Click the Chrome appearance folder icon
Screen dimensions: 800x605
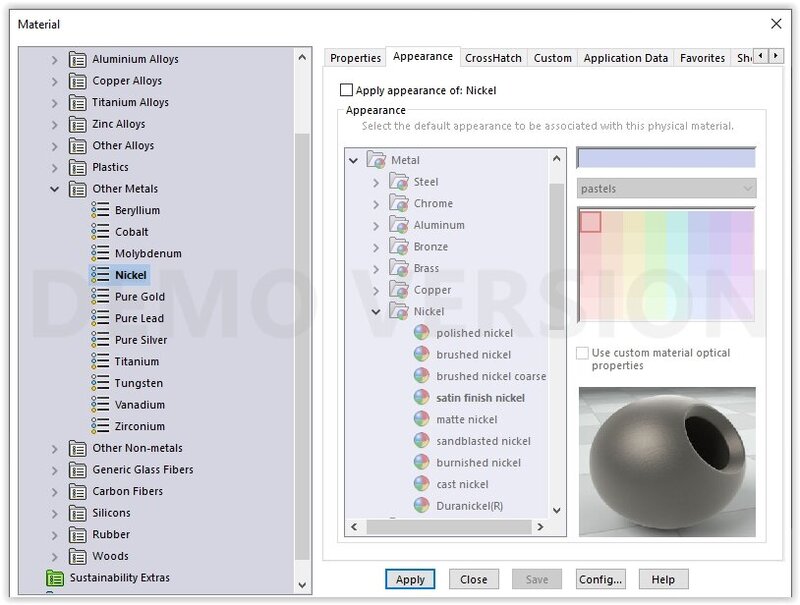click(399, 203)
